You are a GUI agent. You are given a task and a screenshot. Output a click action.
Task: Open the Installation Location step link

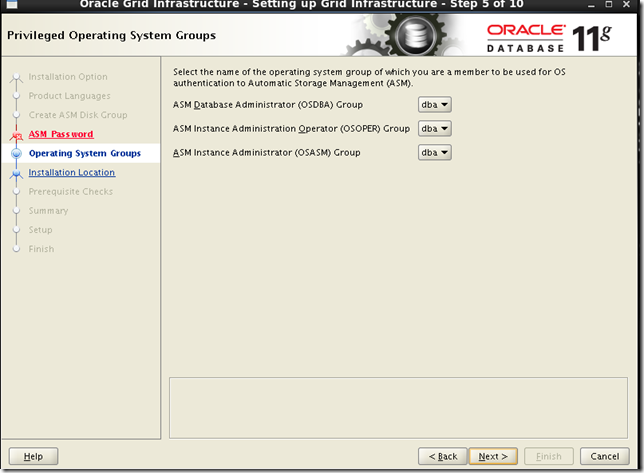72,172
